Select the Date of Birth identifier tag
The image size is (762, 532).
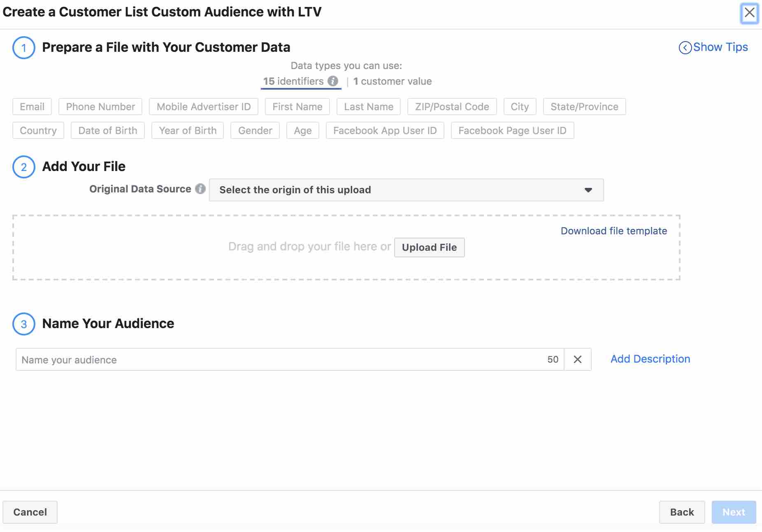[x=107, y=130]
